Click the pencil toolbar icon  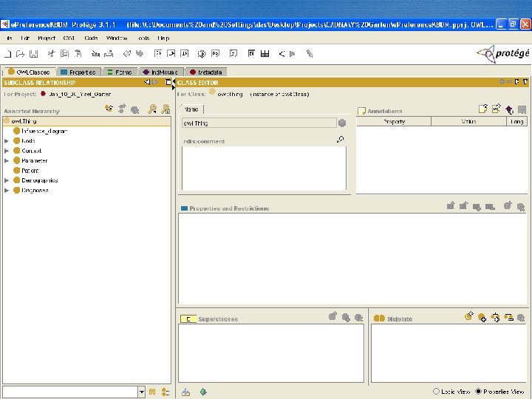click(309, 54)
